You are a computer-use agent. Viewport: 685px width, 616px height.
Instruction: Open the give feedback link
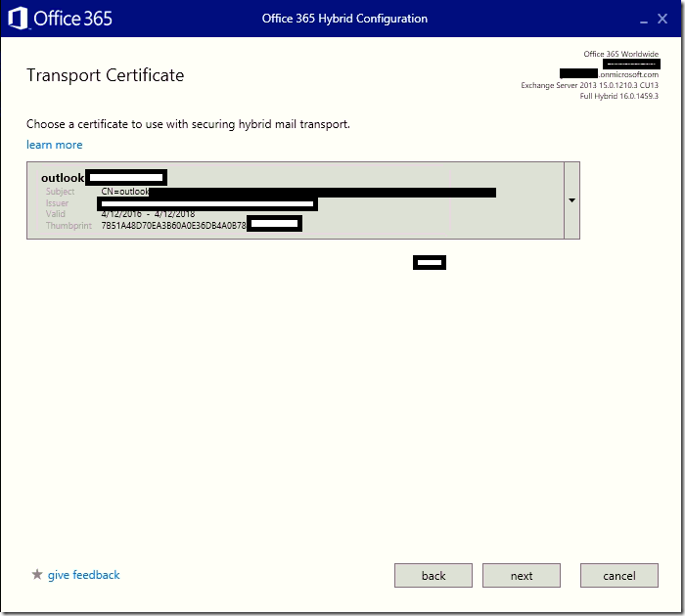tap(83, 575)
